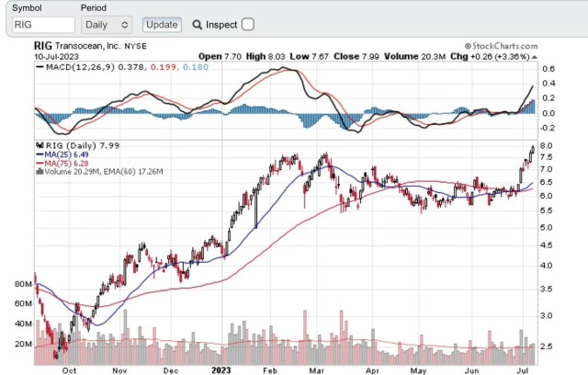The height and width of the screenshot is (375, 588).
Task: Click the Update button
Action: point(162,25)
